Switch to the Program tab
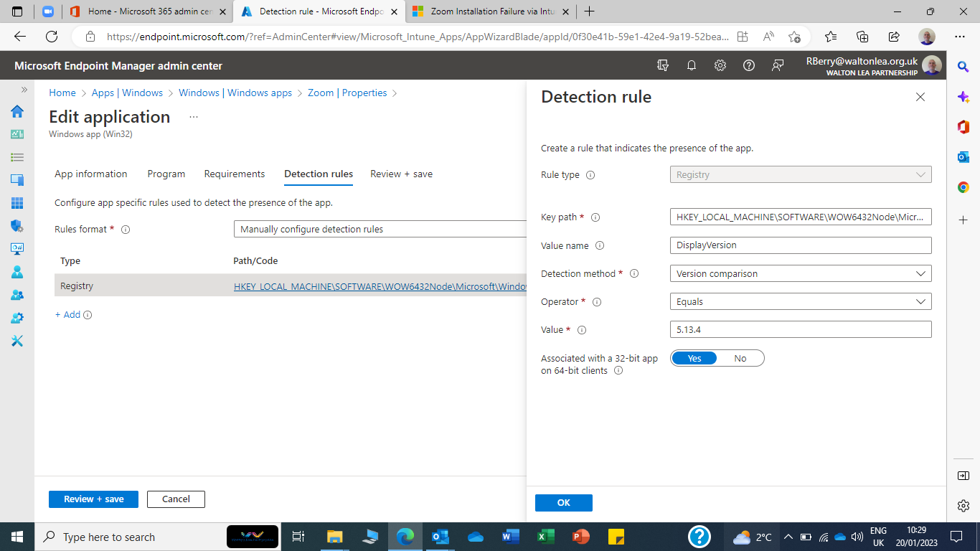Viewport: 980px width, 551px height. (166, 174)
